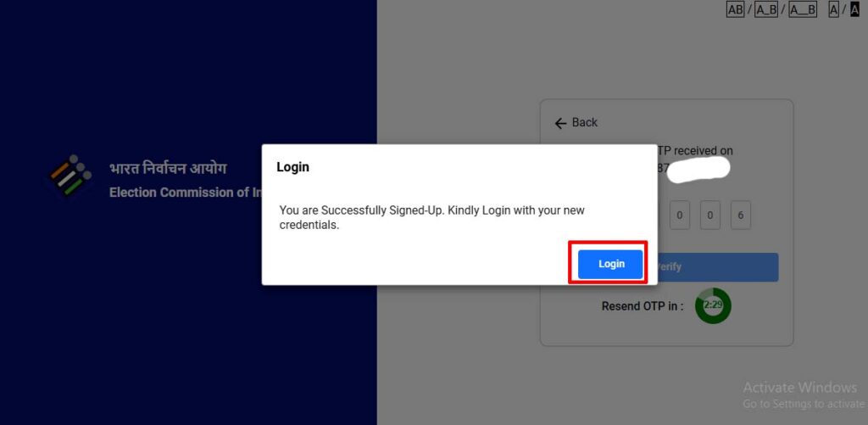The width and height of the screenshot is (868, 425).
Task: Enable the dark high-contrast A icon
Action: point(854,9)
